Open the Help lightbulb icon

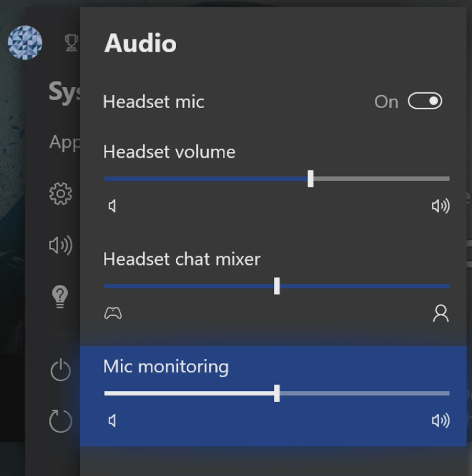point(60,296)
